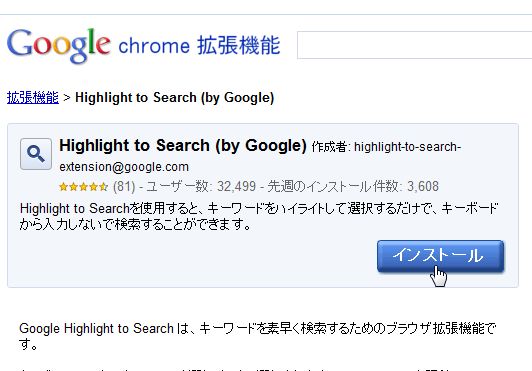The width and height of the screenshot is (532, 371).
Task: Focus the extensions search box
Action: 414,45
